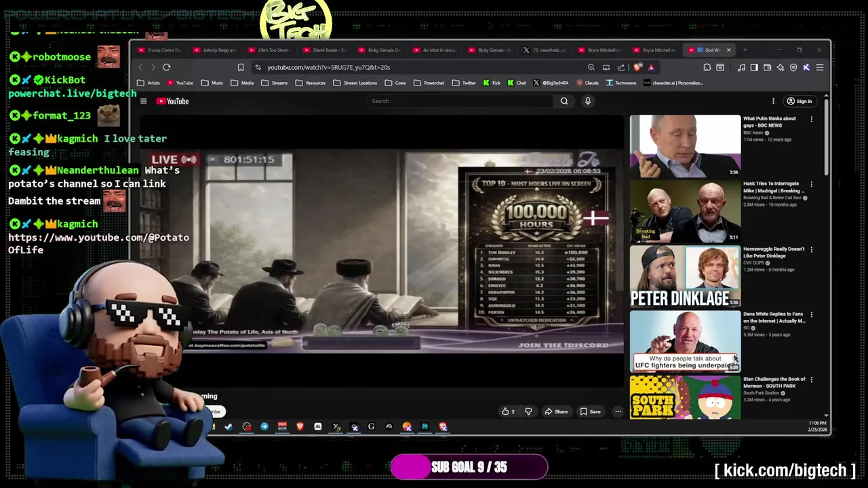
Task: Open the Leo AI sparkle icon
Action: 781,67
